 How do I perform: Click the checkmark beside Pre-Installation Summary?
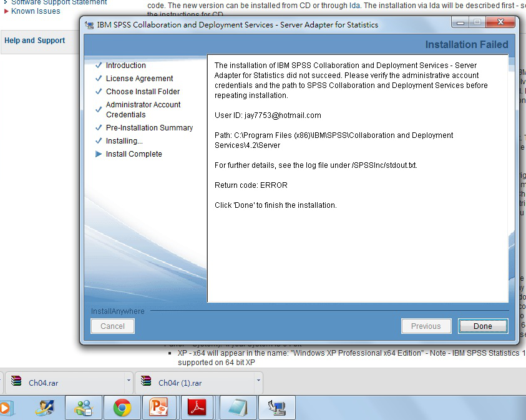pos(99,127)
